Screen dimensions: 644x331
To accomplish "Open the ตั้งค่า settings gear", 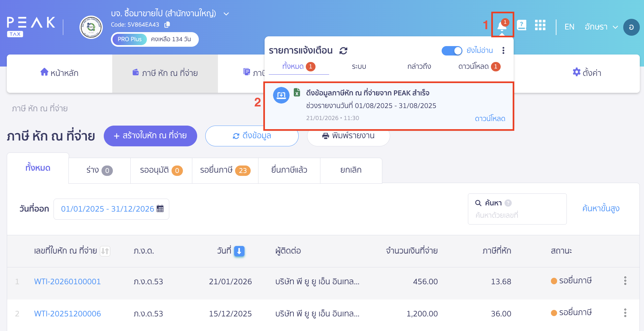I will (587, 73).
